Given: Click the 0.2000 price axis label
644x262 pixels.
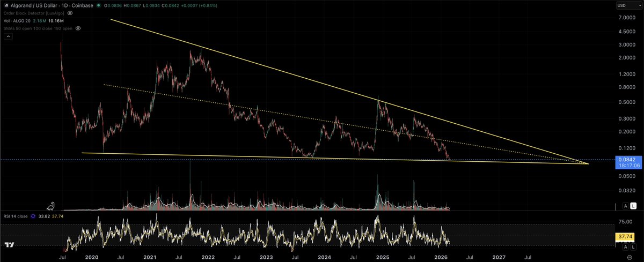Looking at the screenshot, I should (627, 132).
